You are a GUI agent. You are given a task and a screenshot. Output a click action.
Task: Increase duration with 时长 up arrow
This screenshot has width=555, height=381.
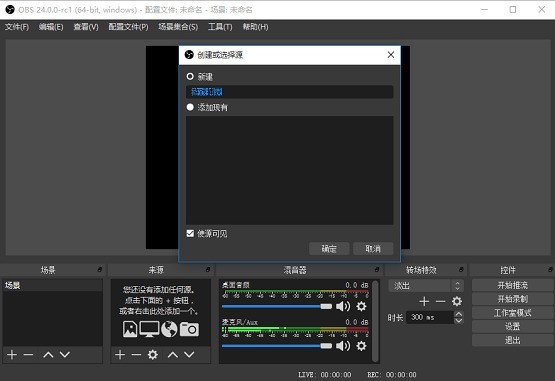click(458, 314)
